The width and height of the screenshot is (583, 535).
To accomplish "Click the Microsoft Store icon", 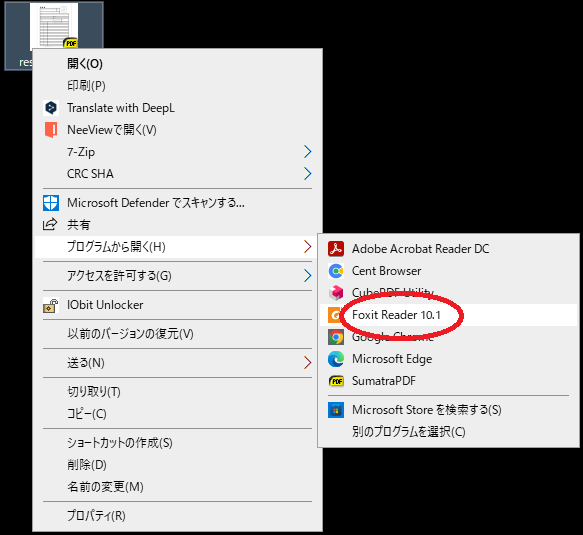I will tap(336, 410).
